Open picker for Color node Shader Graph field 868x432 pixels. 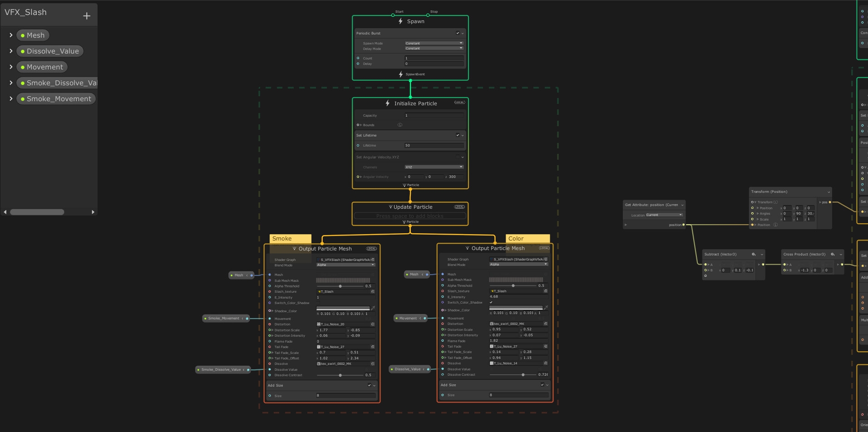point(546,259)
